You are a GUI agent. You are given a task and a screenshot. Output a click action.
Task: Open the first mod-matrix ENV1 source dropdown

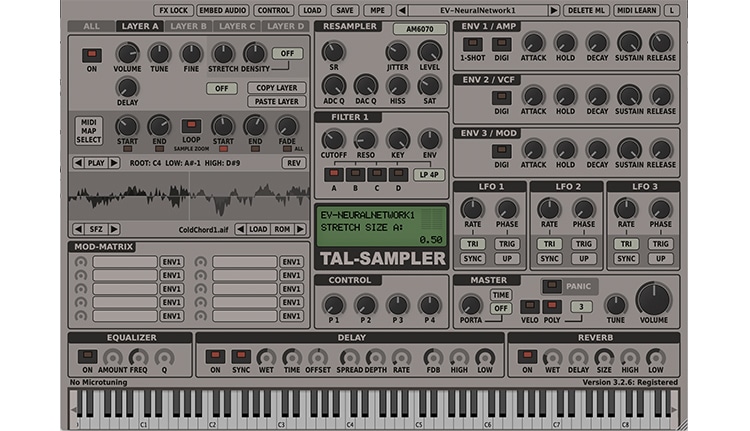(x=172, y=262)
